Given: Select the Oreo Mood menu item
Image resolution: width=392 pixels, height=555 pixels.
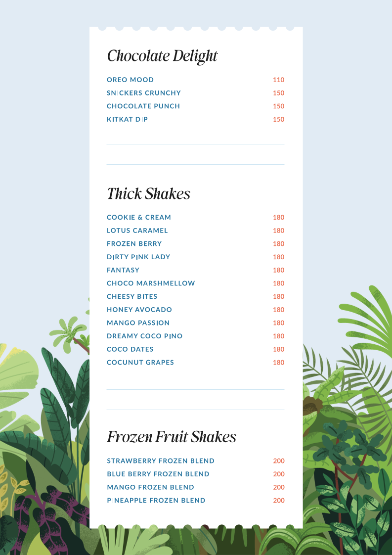Looking at the screenshot, I should click(x=130, y=80).
